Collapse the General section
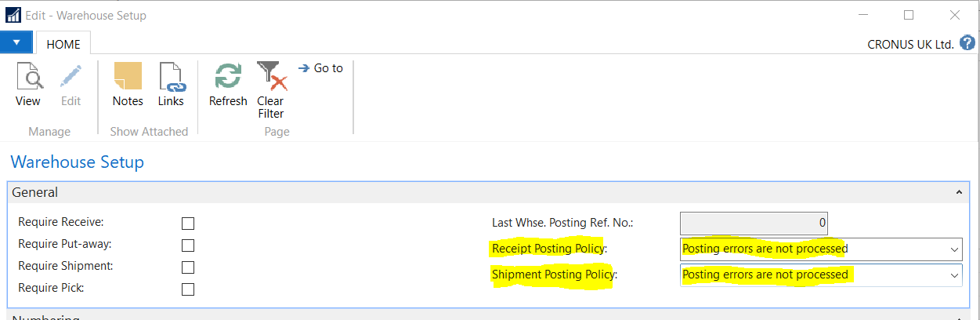 tap(960, 192)
